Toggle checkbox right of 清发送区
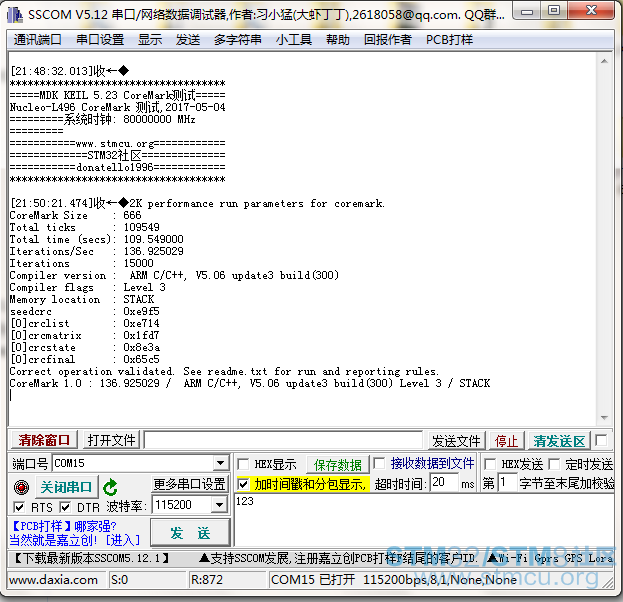623x602 pixels. (x=601, y=441)
